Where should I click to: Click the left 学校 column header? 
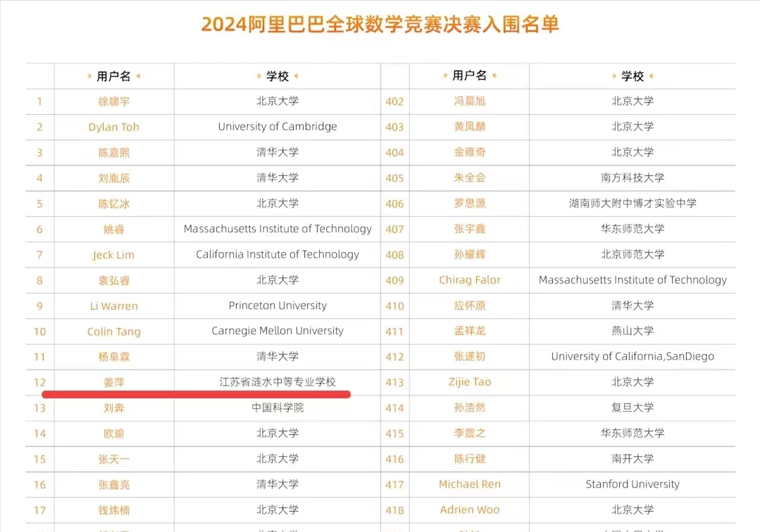pyautogui.click(x=278, y=76)
